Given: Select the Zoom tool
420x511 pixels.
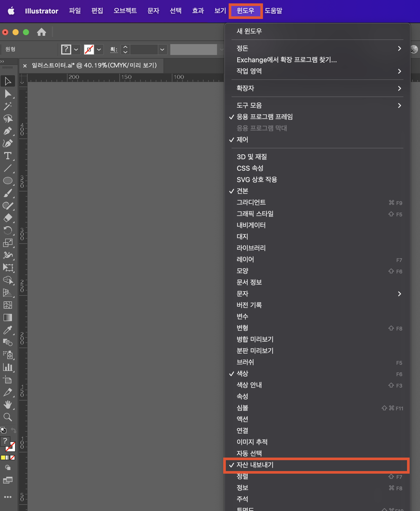Looking at the screenshot, I should pyautogui.click(x=8, y=417).
